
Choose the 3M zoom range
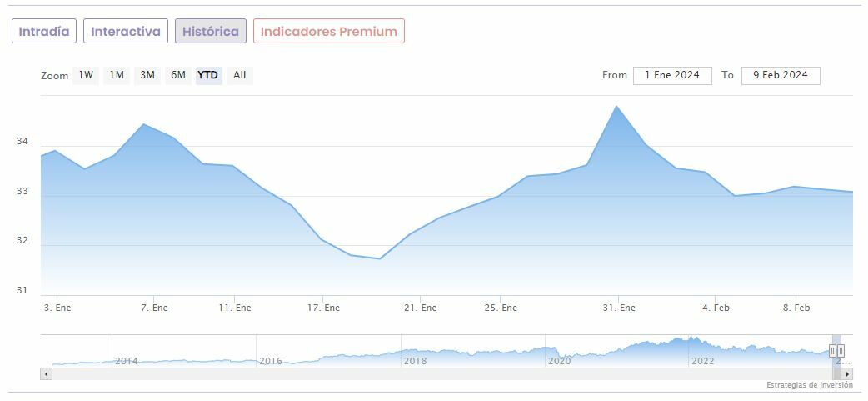[147, 75]
